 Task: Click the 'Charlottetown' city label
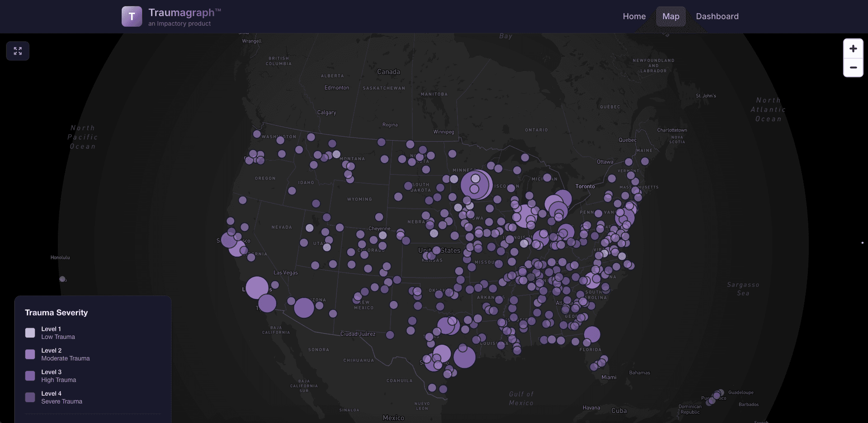[672, 130]
